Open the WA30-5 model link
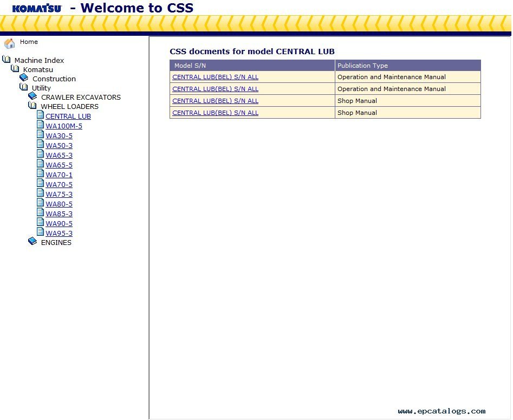The width and height of the screenshot is (513, 420). point(59,136)
